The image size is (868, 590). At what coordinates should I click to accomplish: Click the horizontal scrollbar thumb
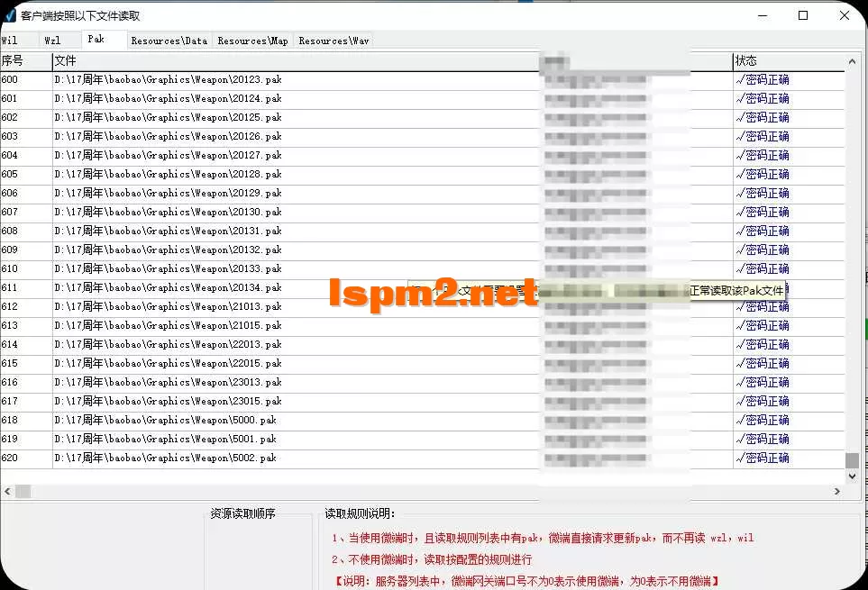pyautogui.click(x=23, y=491)
